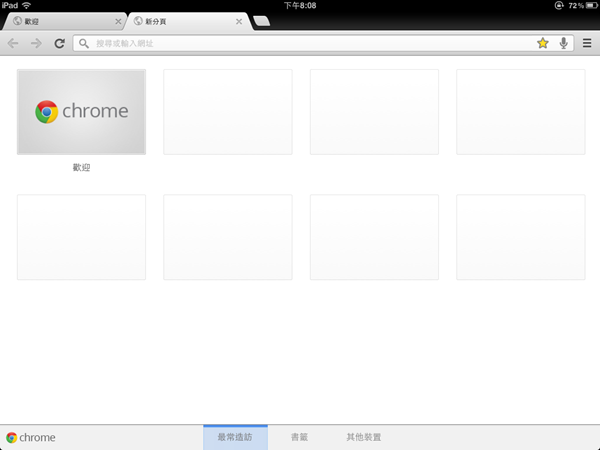The image size is (600, 450).
Task: Focus the 搜尋或輸入網址 address field
Action: (323, 43)
